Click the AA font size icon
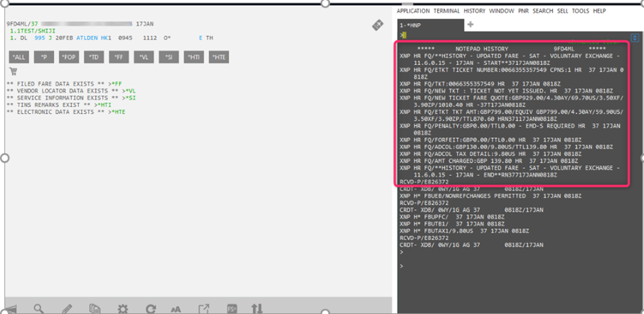This screenshot has width=644, height=314. 176,309
